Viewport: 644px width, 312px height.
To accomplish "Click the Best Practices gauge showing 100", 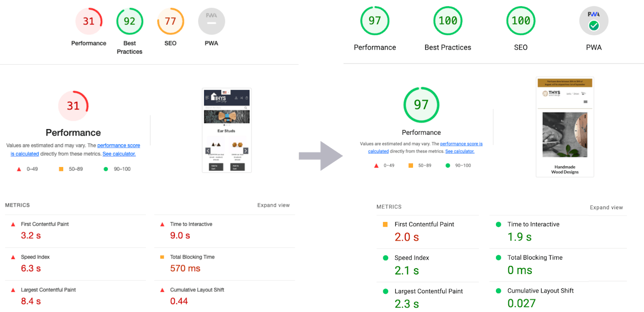I will pos(448,21).
